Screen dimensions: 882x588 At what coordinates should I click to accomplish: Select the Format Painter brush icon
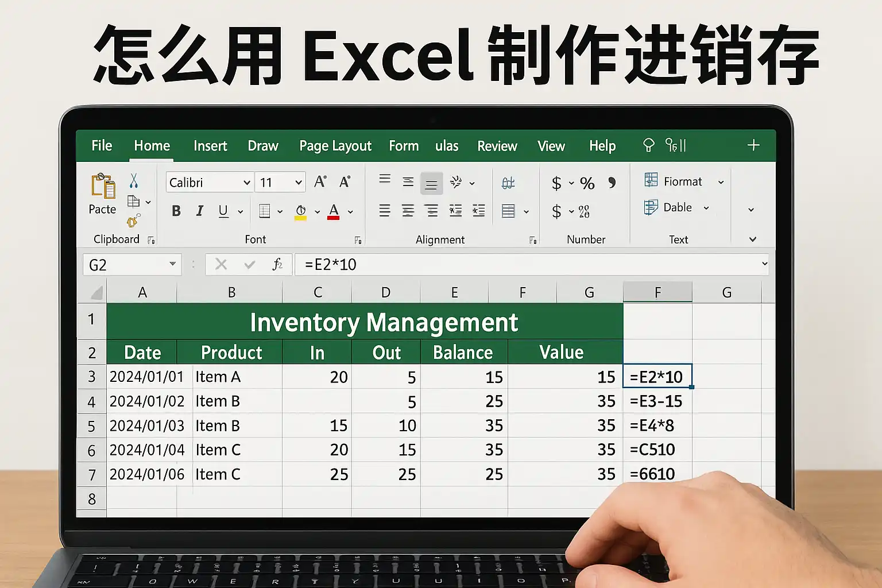tap(134, 220)
